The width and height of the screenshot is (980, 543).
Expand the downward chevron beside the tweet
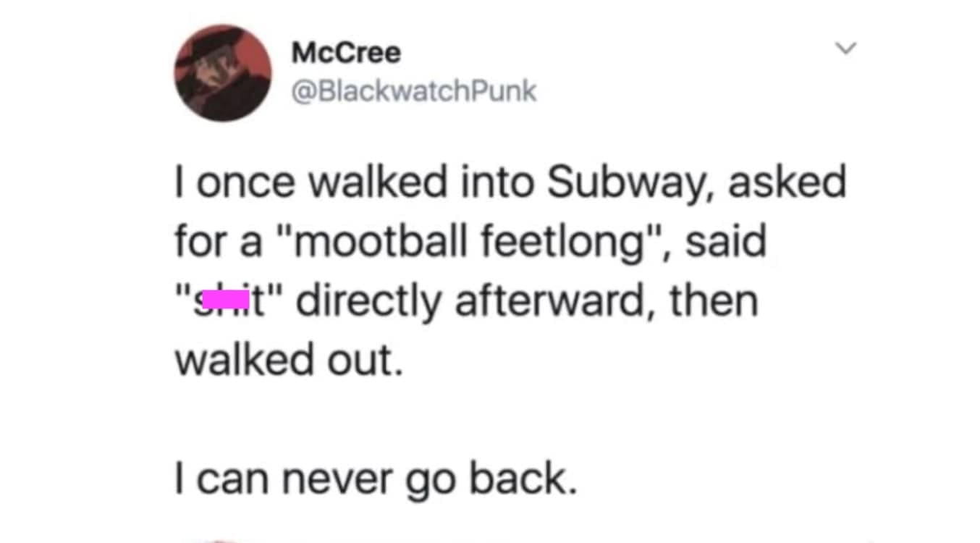coord(846,48)
